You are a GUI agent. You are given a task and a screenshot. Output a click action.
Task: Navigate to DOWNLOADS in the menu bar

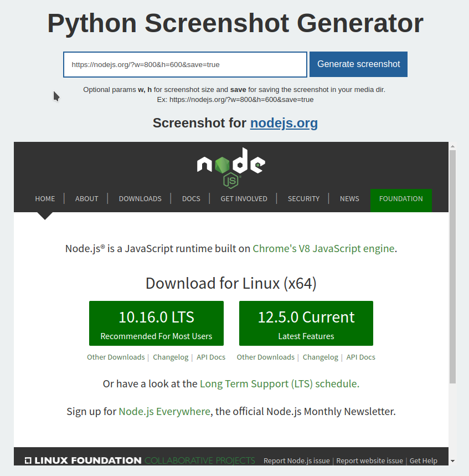tap(140, 198)
